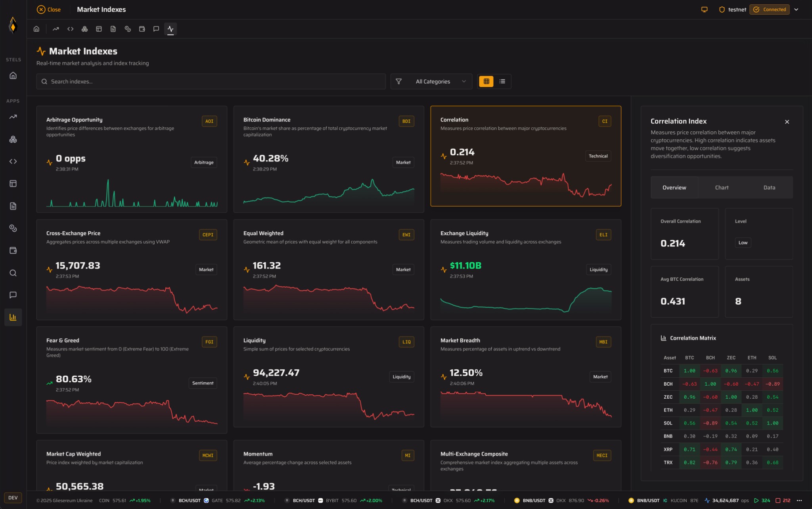
Task: Switch to the Chart tab in Correlation Index
Action: [721, 187]
